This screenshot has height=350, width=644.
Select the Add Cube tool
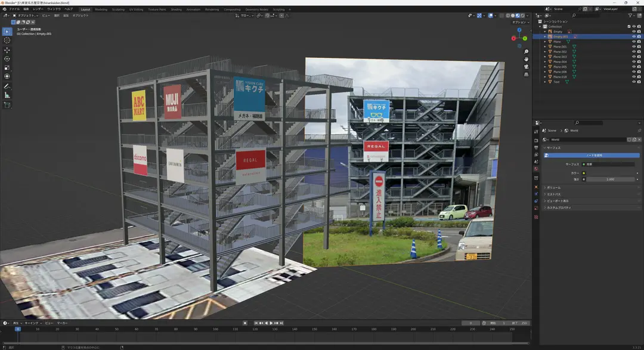point(7,105)
